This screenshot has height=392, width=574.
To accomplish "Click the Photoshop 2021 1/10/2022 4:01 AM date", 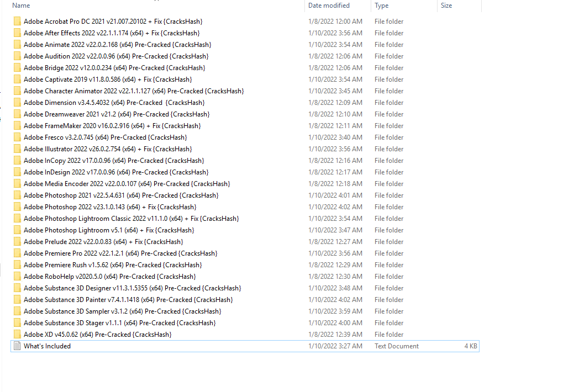I will [x=335, y=195].
